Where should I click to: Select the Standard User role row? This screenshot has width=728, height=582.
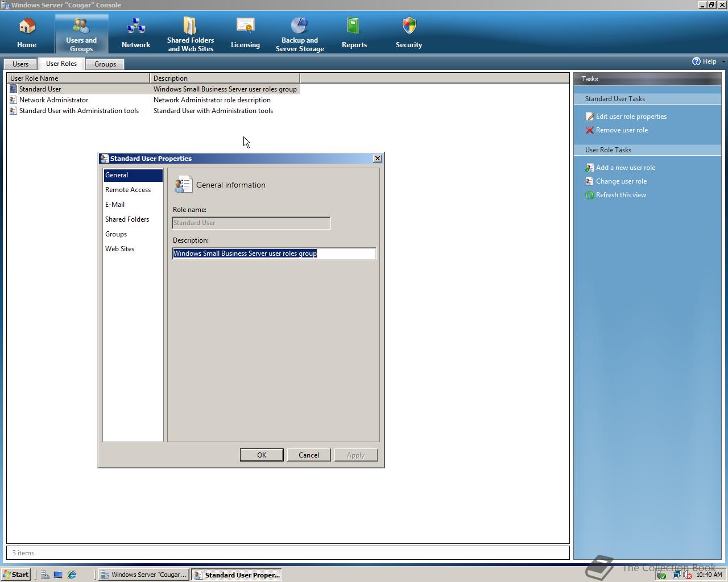click(x=154, y=89)
